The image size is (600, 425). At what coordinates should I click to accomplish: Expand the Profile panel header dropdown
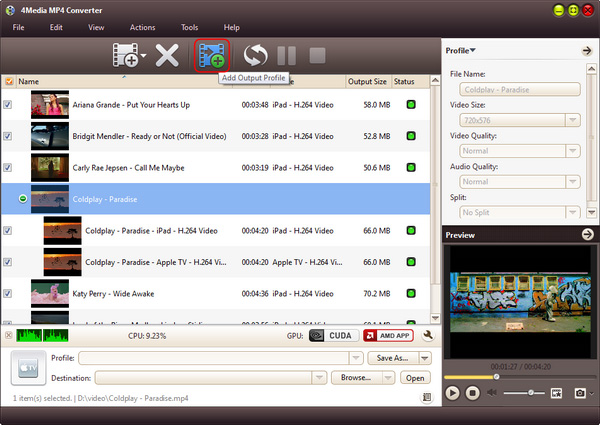pos(461,50)
